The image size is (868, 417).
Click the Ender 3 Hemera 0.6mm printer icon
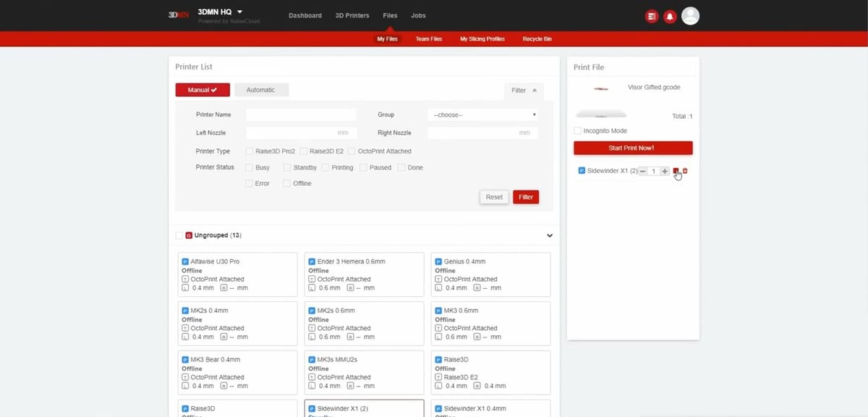pyautogui.click(x=312, y=261)
